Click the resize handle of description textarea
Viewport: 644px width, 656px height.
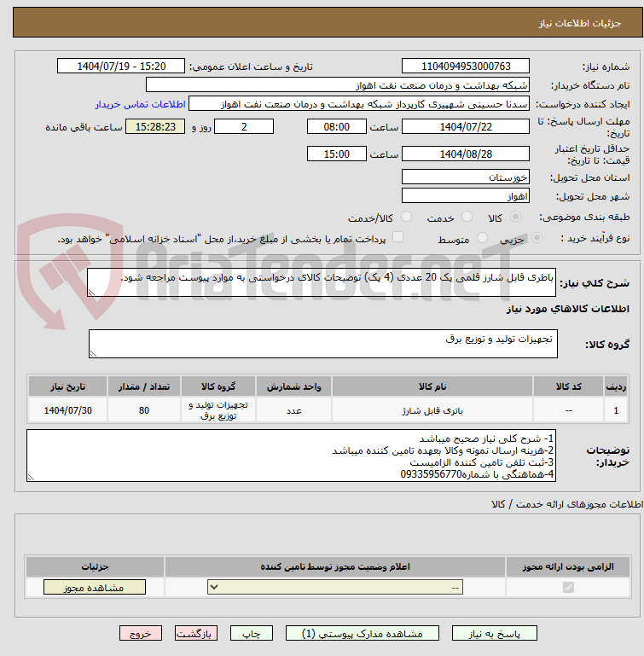(x=91, y=293)
